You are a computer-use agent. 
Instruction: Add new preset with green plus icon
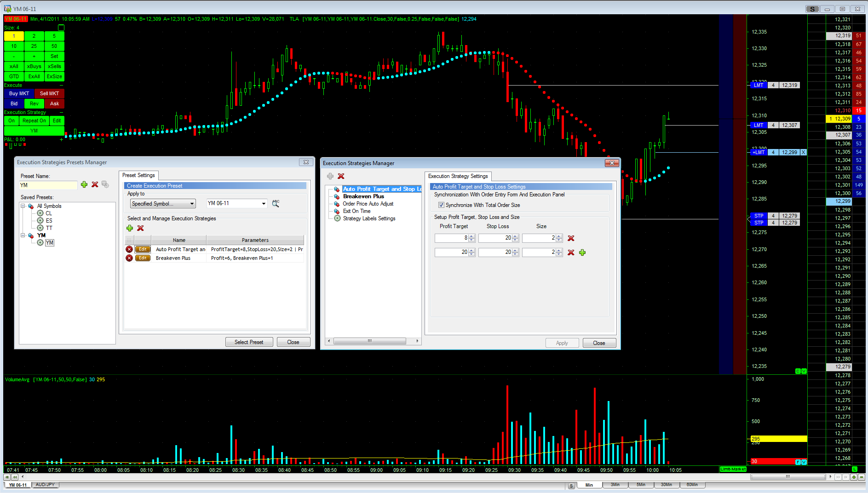[x=84, y=184]
